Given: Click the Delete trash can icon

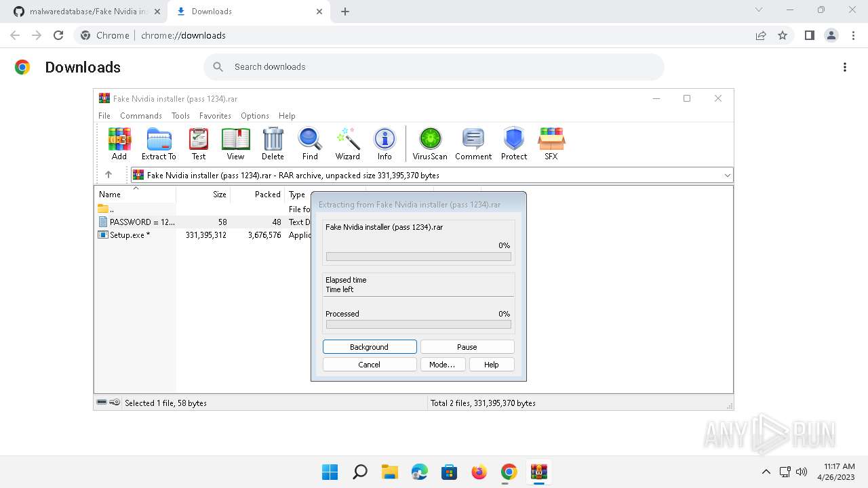Looking at the screenshot, I should (273, 144).
